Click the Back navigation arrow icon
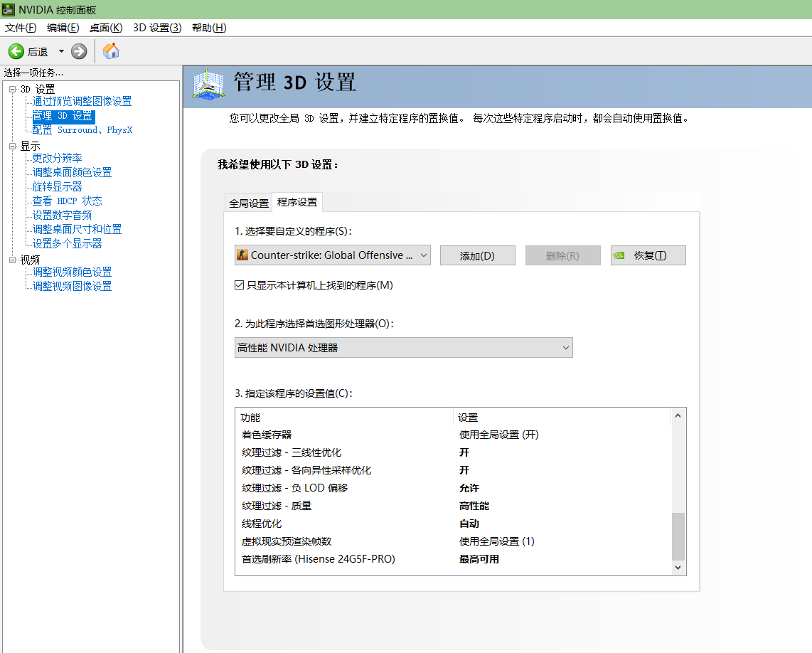The height and width of the screenshot is (653, 812). (16, 51)
